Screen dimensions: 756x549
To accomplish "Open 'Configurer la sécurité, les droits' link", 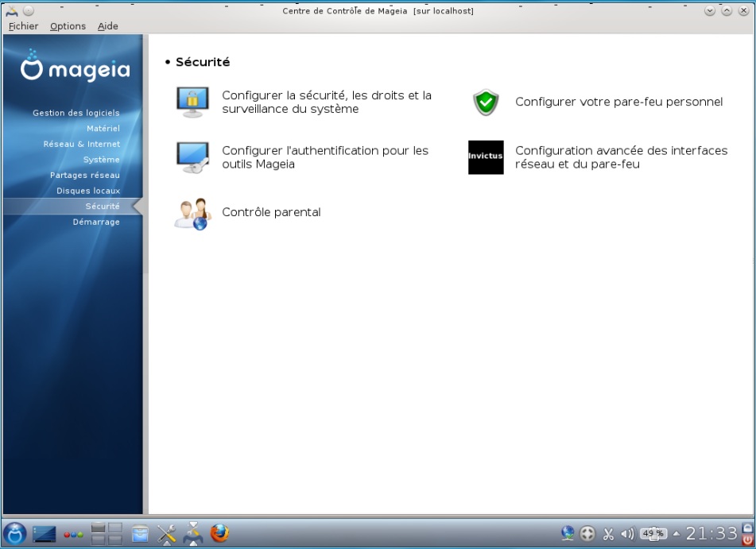I will [x=327, y=102].
